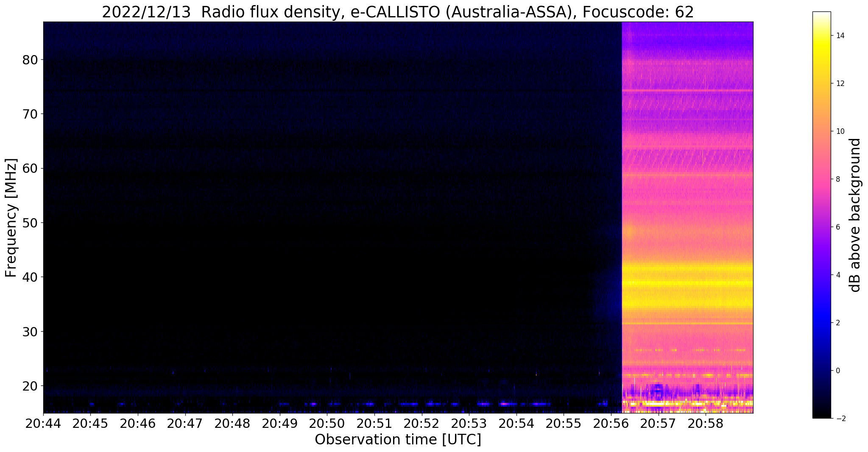This screenshot has width=868, height=452.
Task: Click the 50 MHz frequency tick label
Action: tap(30, 223)
